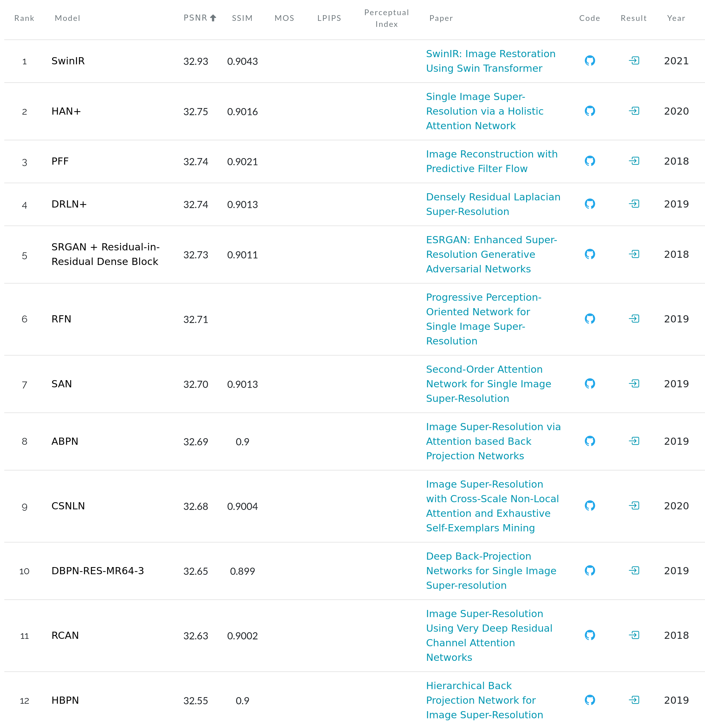This screenshot has height=728, width=705.
Task: Click the LPIPS column header
Action: 329,18
